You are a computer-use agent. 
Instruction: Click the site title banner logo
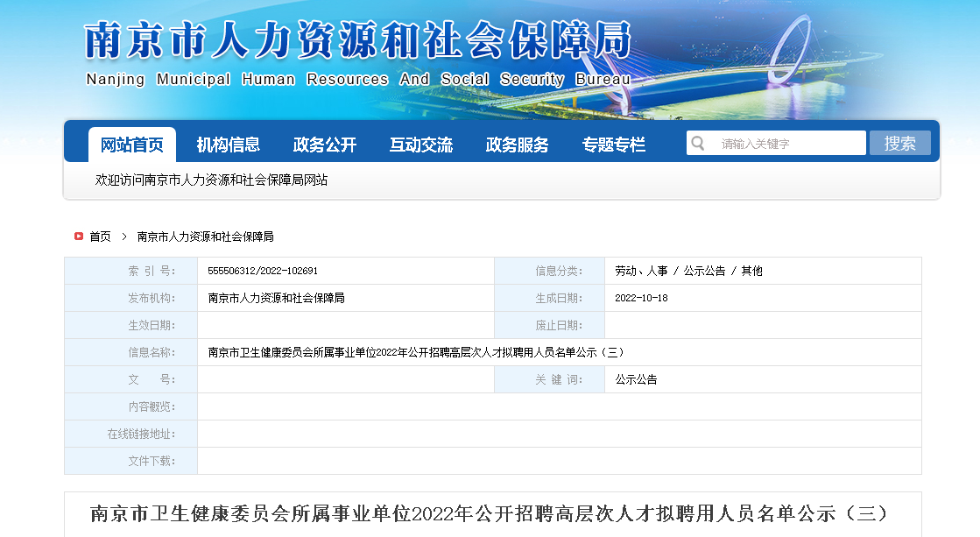(x=357, y=53)
